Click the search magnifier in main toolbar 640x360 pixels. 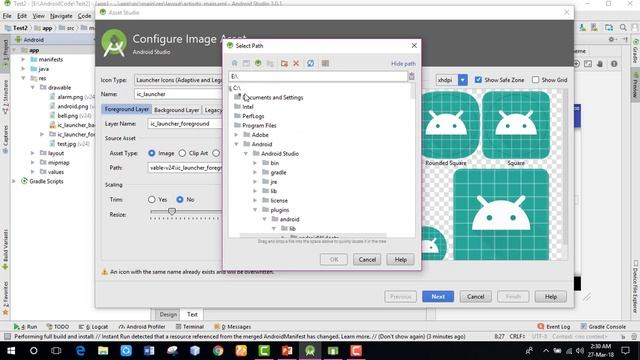pyautogui.click(x=623, y=28)
